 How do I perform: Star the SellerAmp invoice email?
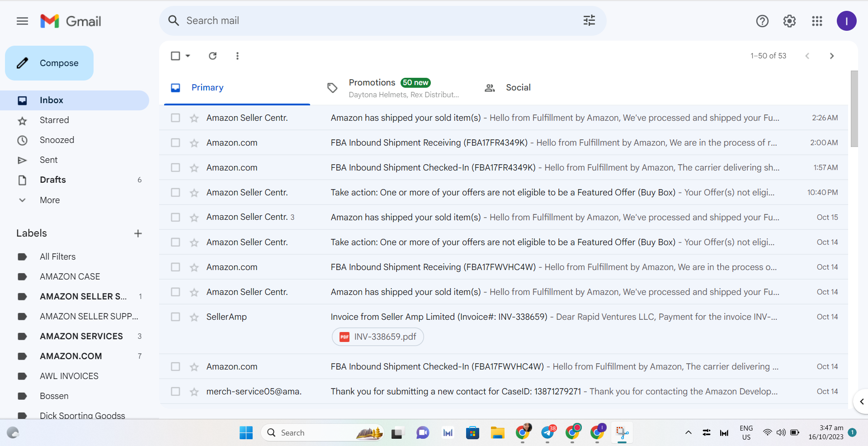[194, 317]
